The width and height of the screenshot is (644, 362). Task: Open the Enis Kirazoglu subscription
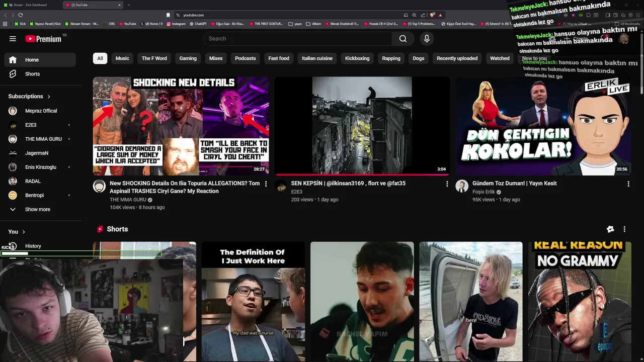40,167
